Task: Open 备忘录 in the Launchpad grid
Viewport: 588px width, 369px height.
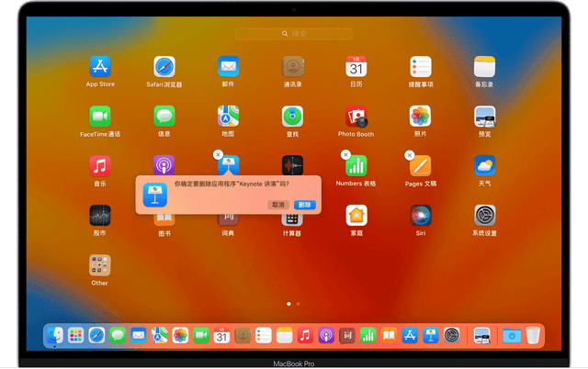Action: pyautogui.click(x=484, y=67)
